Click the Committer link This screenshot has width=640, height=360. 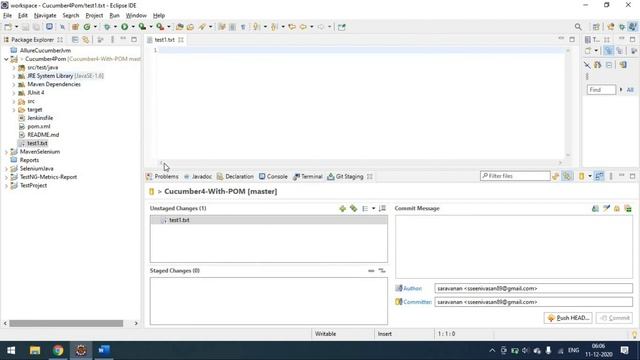pos(417,302)
